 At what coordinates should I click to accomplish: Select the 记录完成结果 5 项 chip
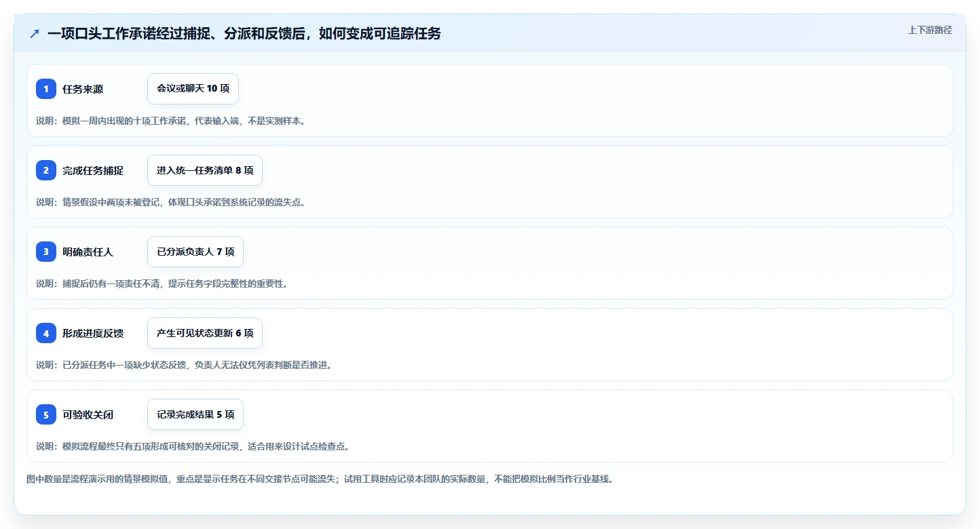click(195, 414)
